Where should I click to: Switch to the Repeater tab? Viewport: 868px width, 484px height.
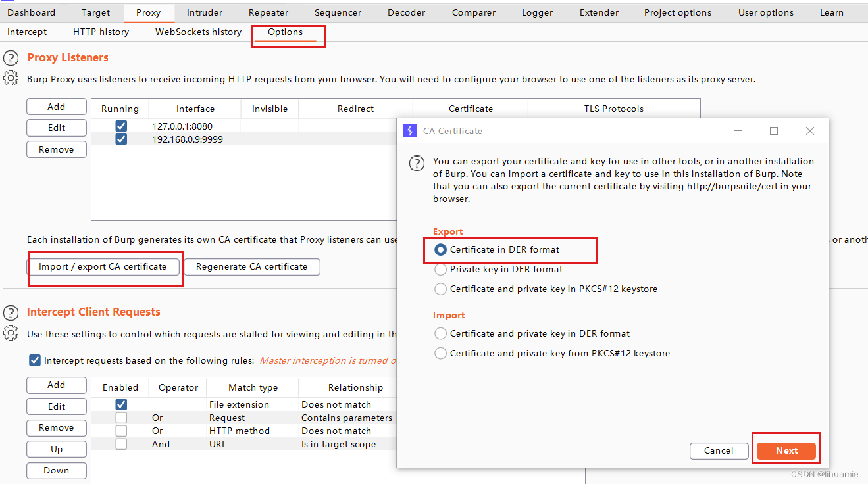(268, 12)
